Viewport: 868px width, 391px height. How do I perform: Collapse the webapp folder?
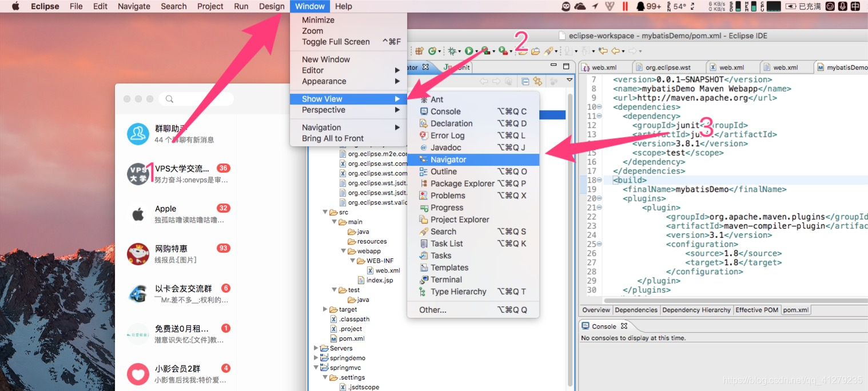click(x=344, y=251)
